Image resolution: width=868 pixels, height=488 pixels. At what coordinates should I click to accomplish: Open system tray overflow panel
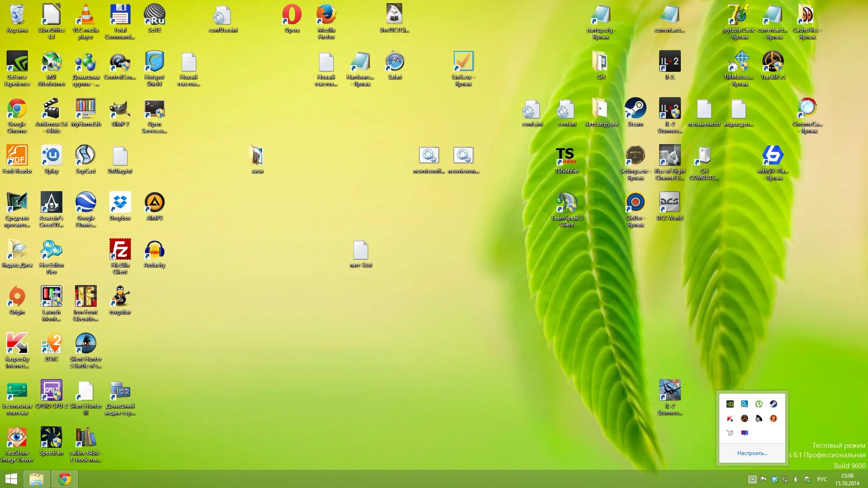(x=752, y=479)
